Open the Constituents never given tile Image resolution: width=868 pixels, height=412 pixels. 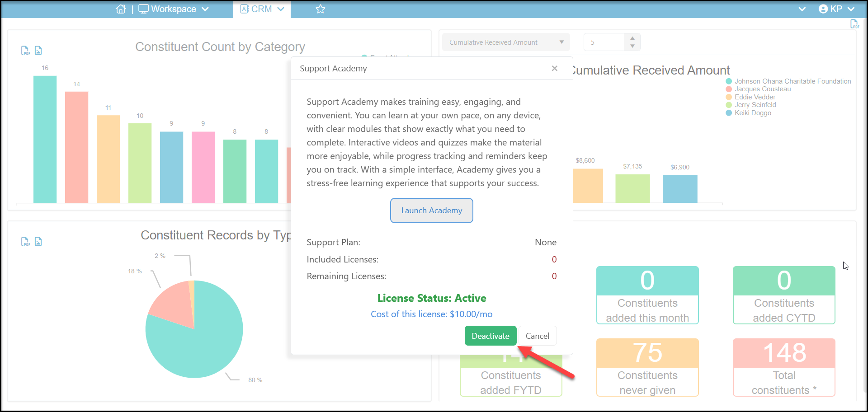[647, 367]
